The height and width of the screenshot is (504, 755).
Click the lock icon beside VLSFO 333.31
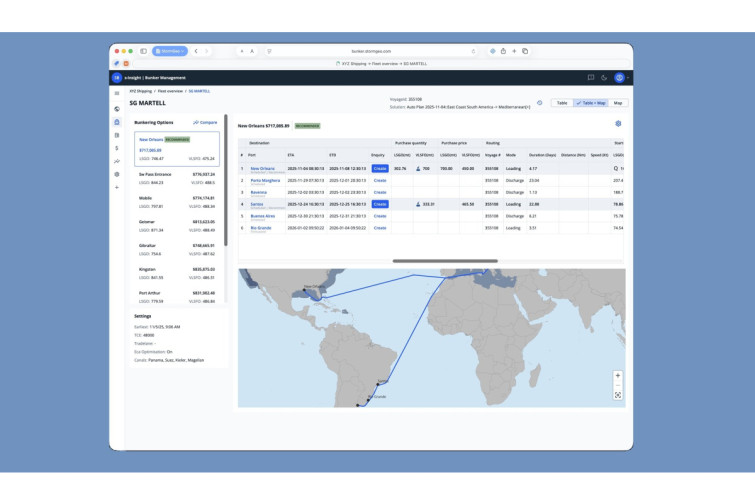click(x=418, y=204)
